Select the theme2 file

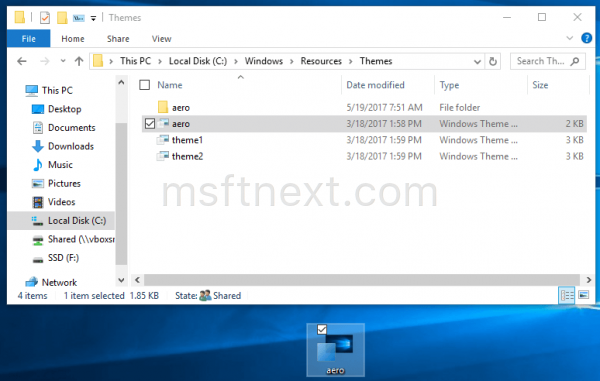tap(364, 156)
